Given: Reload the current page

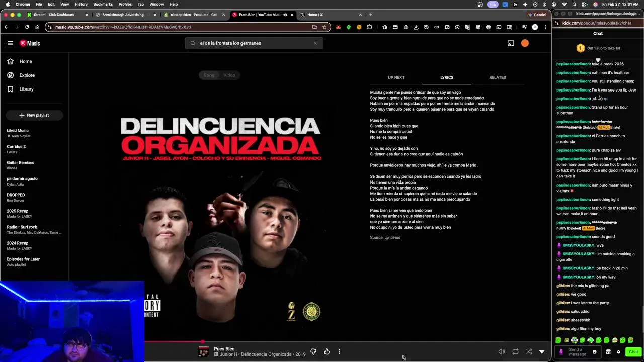Looking at the screenshot, I should pos(27,27).
